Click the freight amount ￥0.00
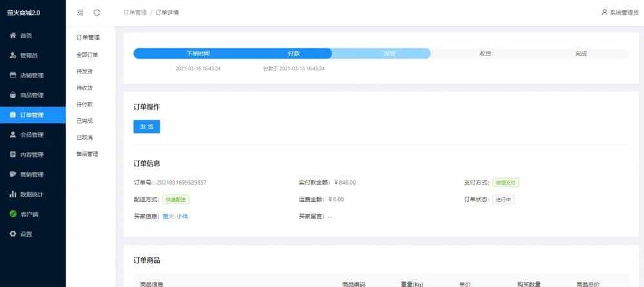 [336, 199]
